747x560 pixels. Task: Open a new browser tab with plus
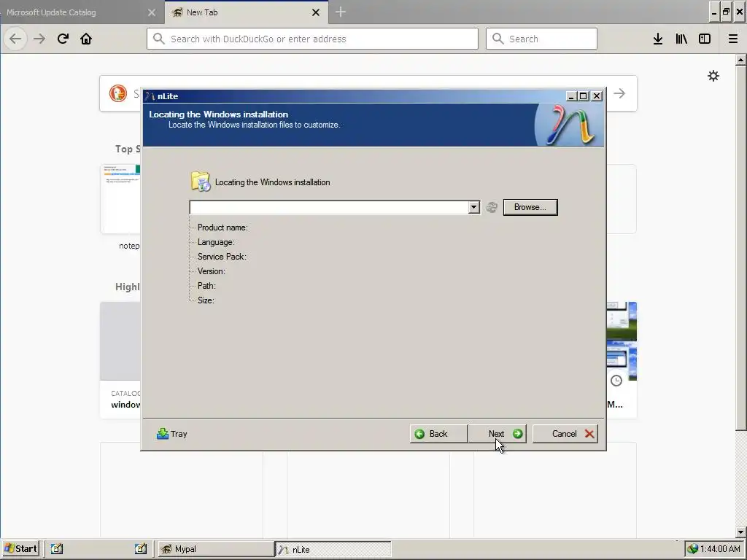(x=340, y=12)
